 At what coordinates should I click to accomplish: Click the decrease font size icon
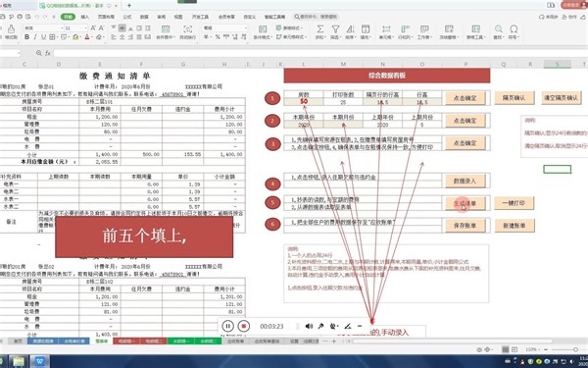coord(101,28)
